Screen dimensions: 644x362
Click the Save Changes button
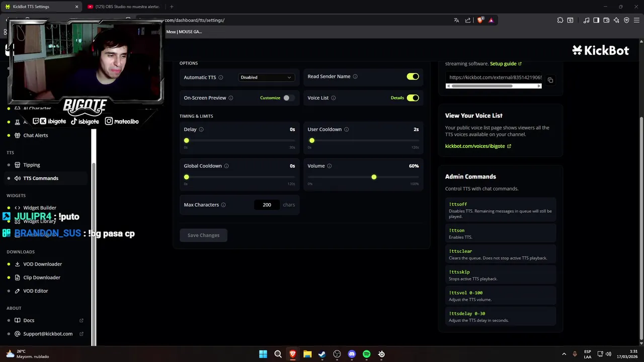203,235
